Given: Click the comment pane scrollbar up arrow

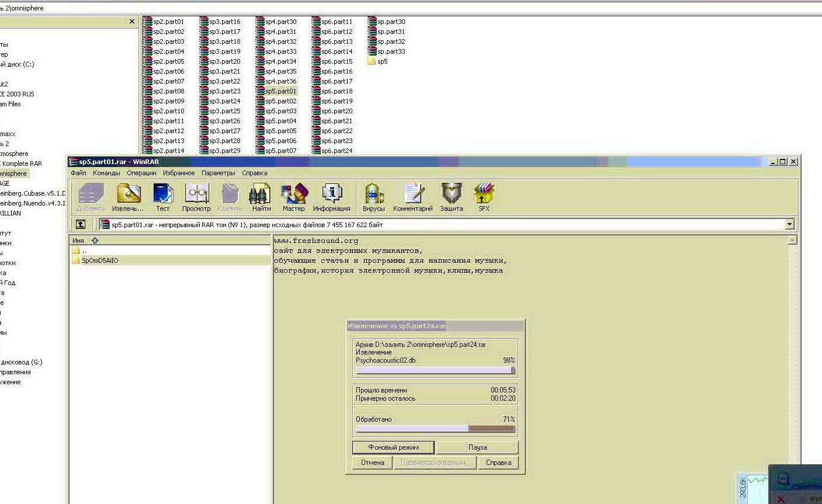Looking at the screenshot, I should coord(792,240).
